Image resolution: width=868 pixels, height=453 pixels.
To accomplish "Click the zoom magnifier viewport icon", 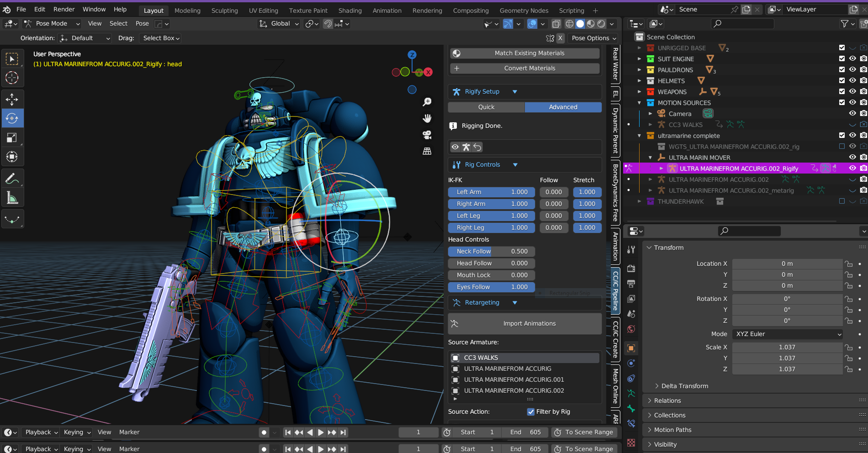I will (427, 102).
